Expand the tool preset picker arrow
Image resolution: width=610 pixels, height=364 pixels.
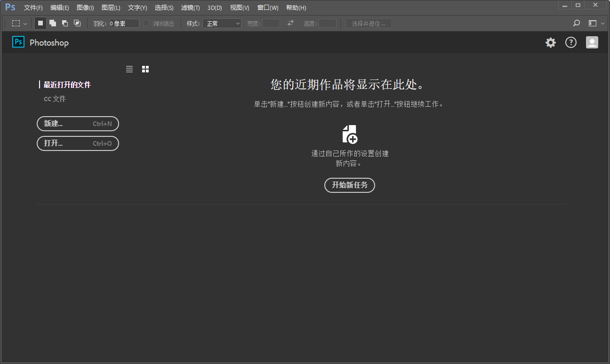[x=25, y=24]
